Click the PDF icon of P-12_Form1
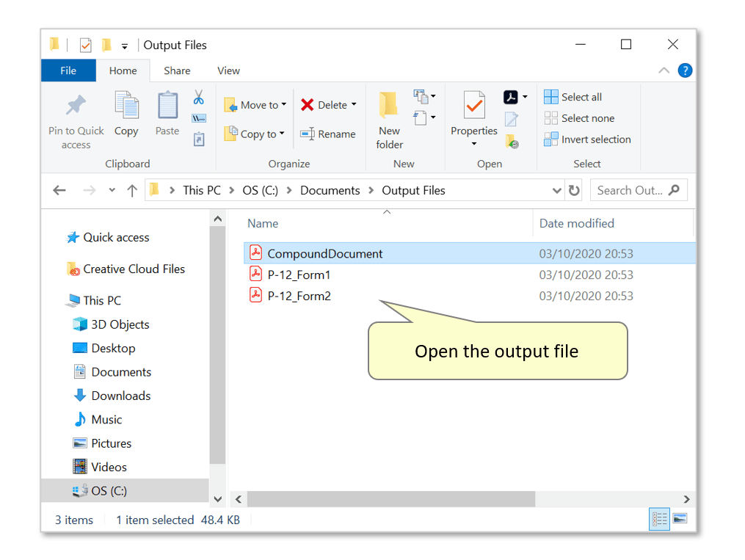Screen dimensions: 745x560 [255, 274]
